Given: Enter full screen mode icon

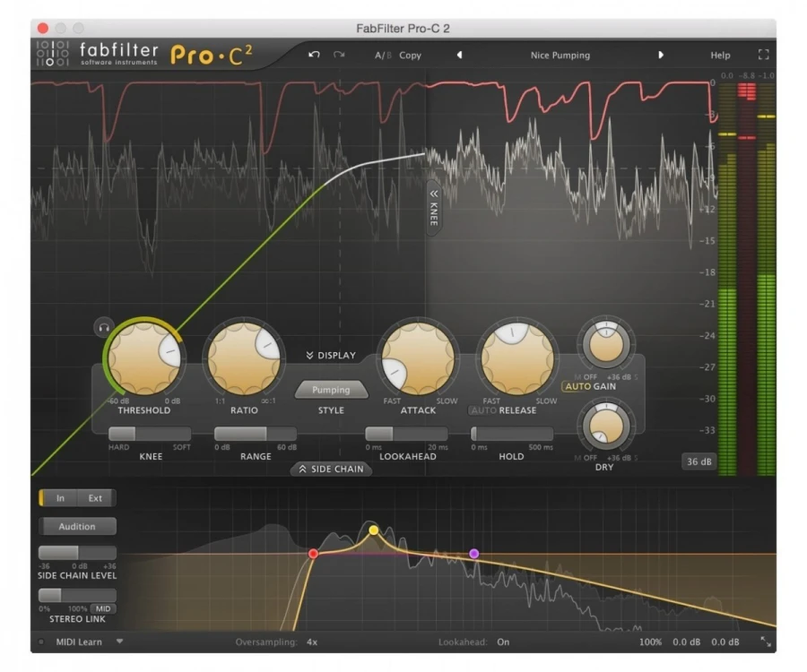Looking at the screenshot, I should click(x=764, y=55).
